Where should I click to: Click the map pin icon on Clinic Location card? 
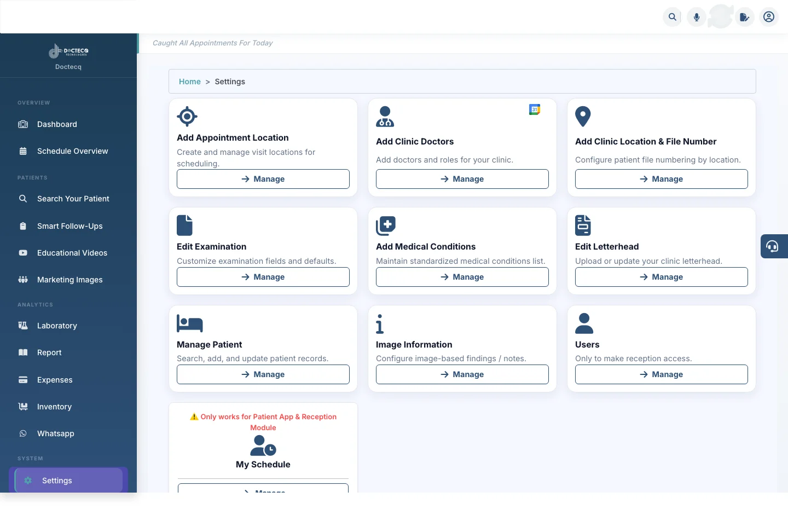tap(583, 117)
